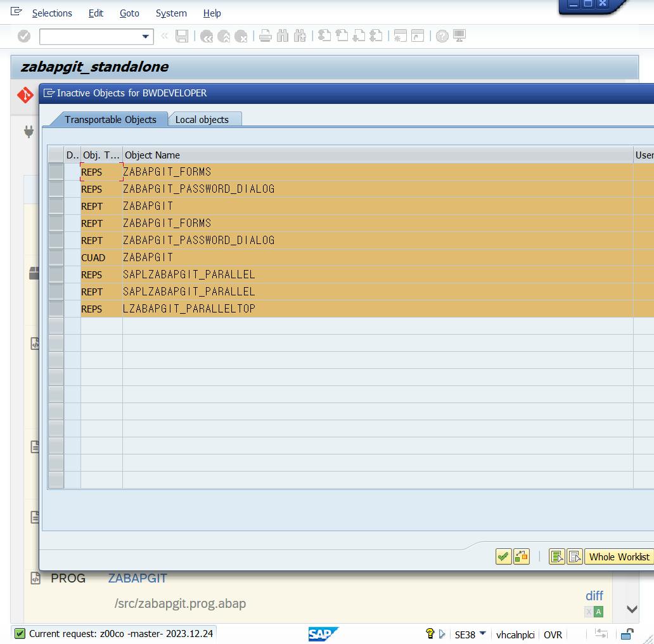Click the Previous Page icon
Image resolution: width=654 pixels, height=644 pixels.
click(x=342, y=36)
